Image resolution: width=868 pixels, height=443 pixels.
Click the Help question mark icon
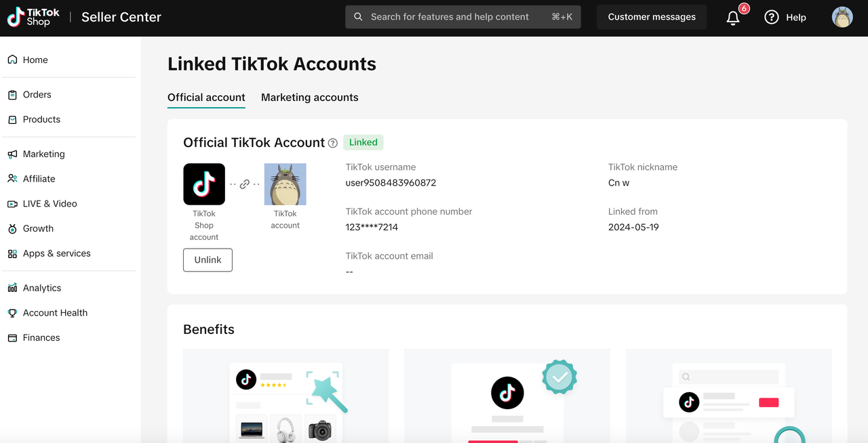[772, 18]
